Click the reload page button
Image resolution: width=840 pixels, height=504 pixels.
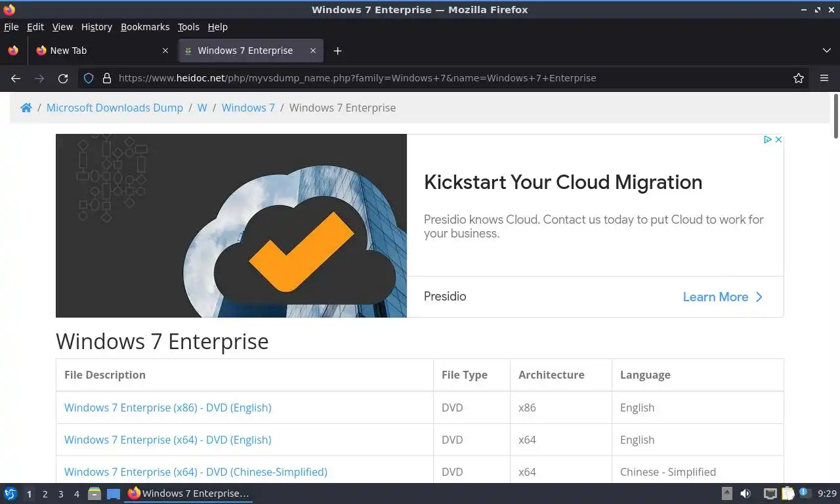pyautogui.click(x=63, y=78)
